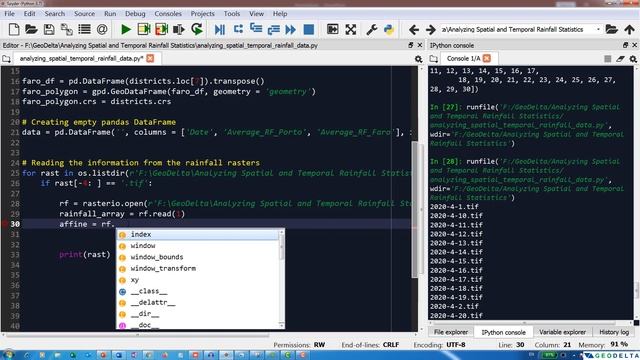Viewport: 640px width, 360px height.
Task: Run current cell icon
Action: coord(144,29)
